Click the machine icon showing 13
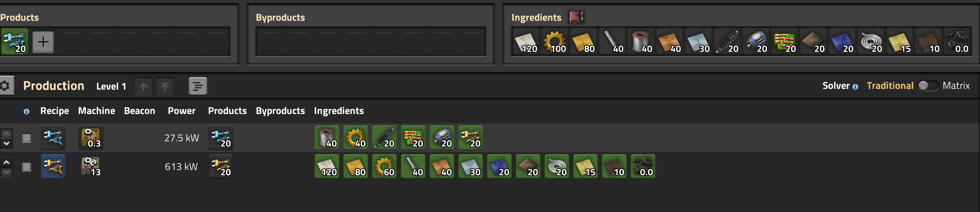980x212 pixels. (91, 166)
